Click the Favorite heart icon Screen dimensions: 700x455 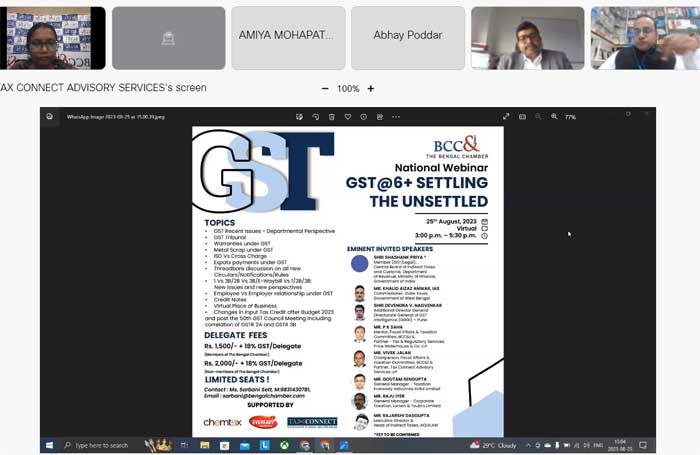pyautogui.click(x=348, y=117)
